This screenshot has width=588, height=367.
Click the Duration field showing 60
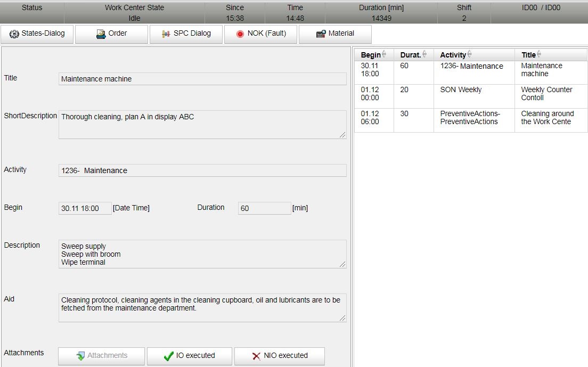(x=264, y=208)
